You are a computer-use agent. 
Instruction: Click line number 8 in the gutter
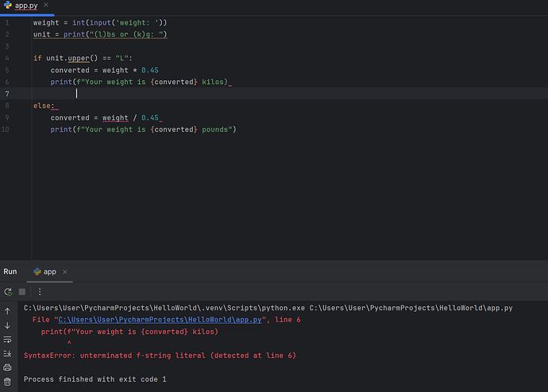[x=7, y=106]
